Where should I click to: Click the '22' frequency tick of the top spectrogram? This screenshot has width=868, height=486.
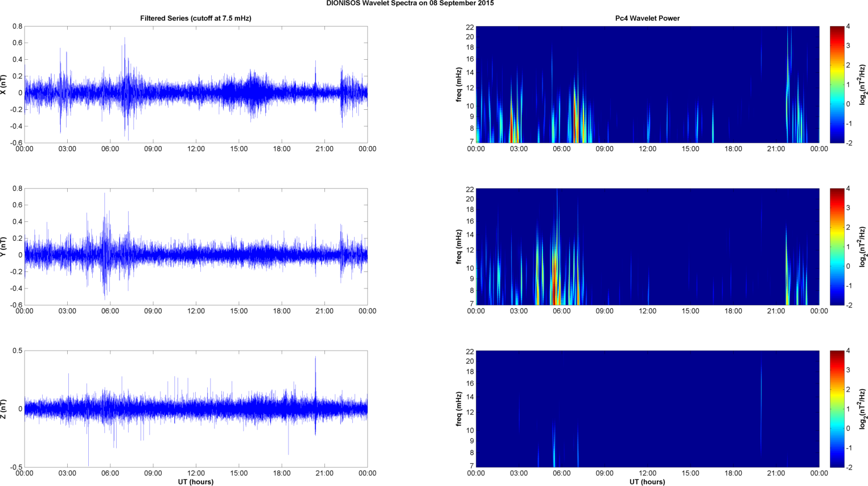tap(470, 27)
